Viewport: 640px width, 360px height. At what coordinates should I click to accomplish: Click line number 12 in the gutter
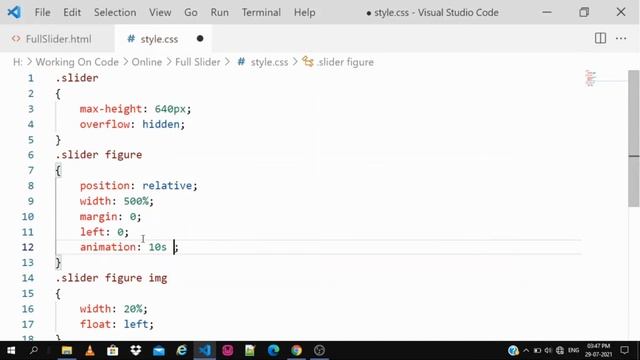pyautogui.click(x=28, y=247)
